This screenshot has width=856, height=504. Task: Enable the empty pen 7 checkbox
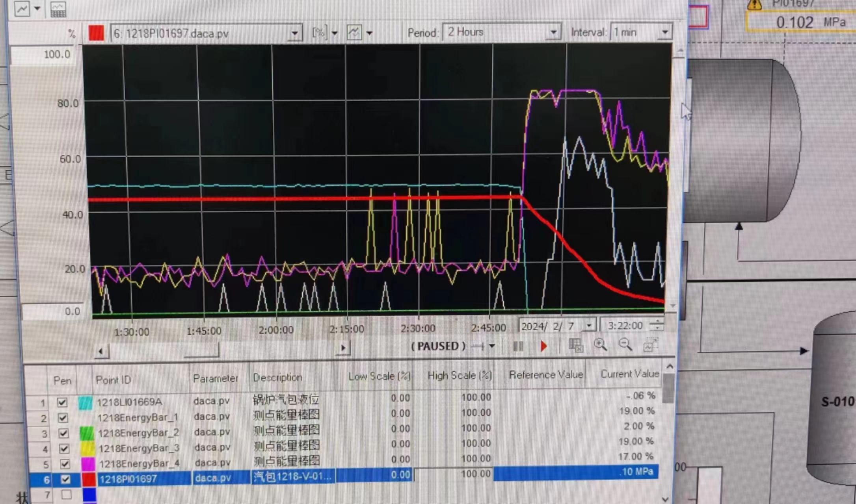(66, 494)
